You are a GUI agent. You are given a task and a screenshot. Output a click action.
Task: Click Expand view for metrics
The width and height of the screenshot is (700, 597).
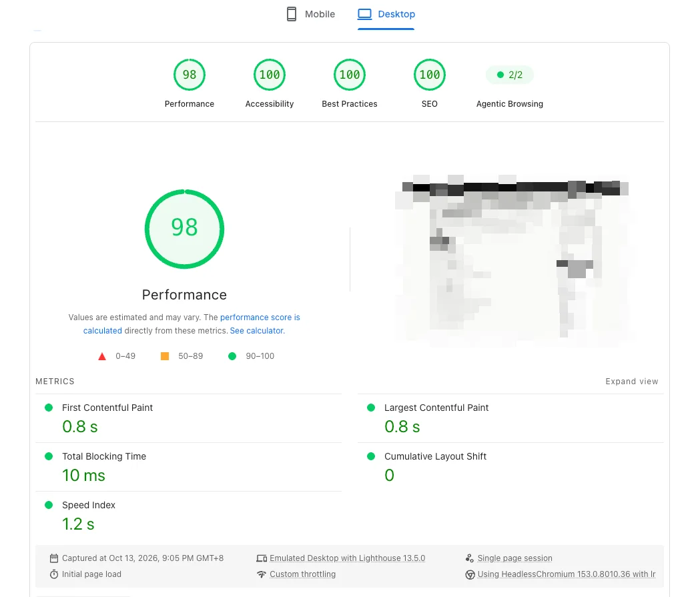631,382
